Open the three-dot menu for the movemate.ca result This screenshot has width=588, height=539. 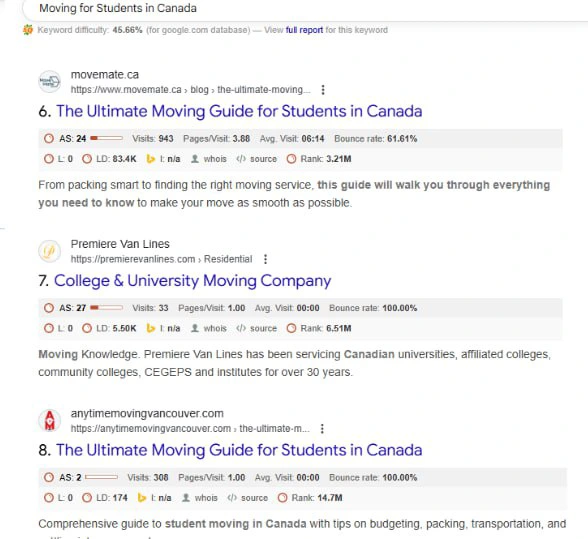[x=323, y=90]
